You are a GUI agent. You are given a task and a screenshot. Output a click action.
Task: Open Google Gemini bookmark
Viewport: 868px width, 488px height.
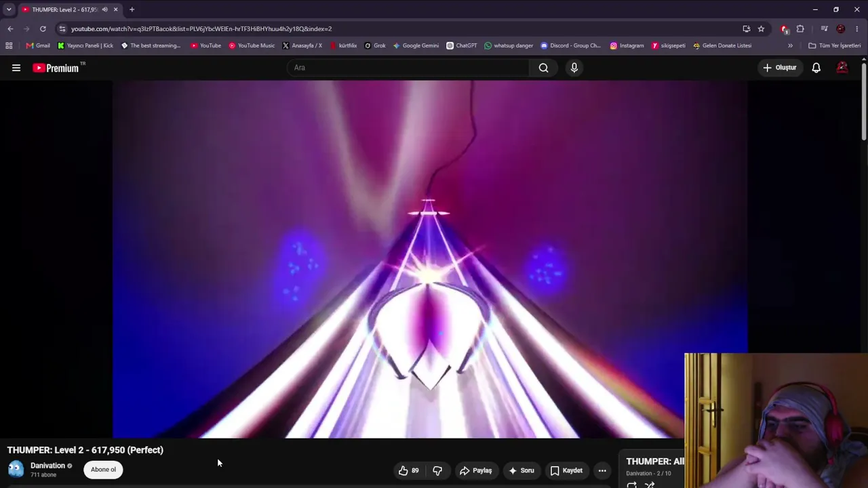416,45
